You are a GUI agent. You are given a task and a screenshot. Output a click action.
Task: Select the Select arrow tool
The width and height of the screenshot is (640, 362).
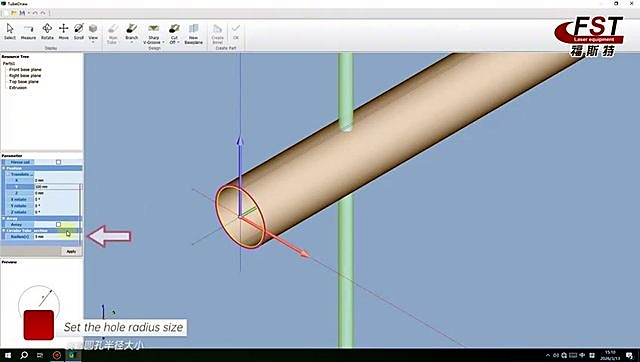tap(10, 32)
